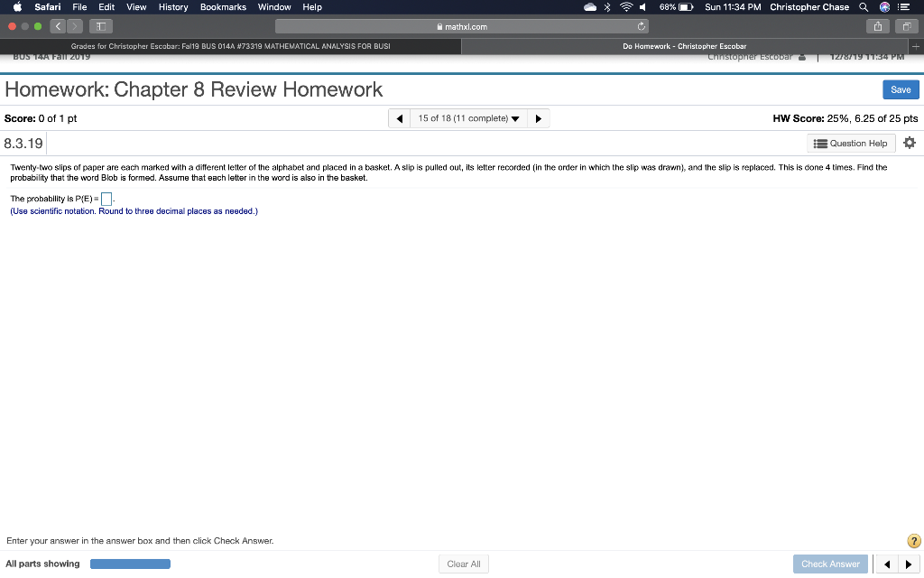Open macOS Spotlight search magnifier
The width and height of the screenshot is (924, 578).
pyautogui.click(x=862, y=7)
